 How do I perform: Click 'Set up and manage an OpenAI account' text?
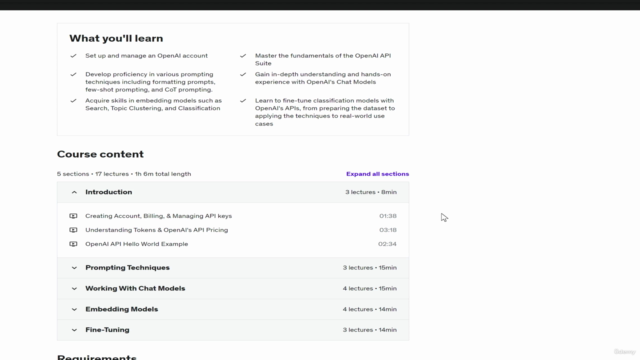point(146,56)
